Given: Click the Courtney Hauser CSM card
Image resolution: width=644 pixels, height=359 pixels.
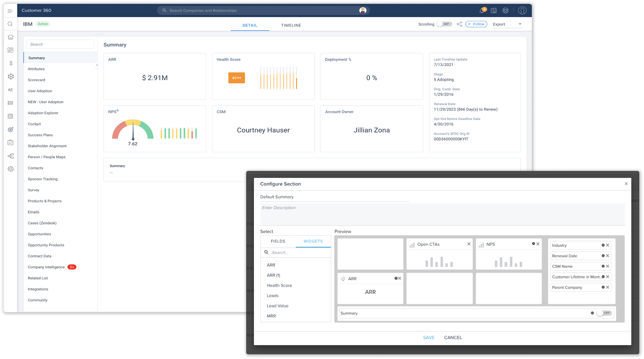Looking at the screenshot, I should click(263, 129).
